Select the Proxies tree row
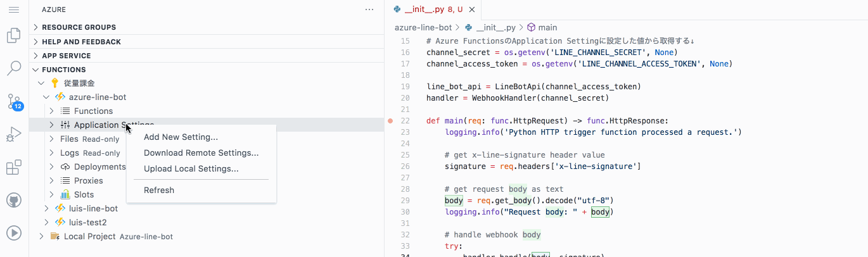The image size is (868, 257). pos(207,180)
